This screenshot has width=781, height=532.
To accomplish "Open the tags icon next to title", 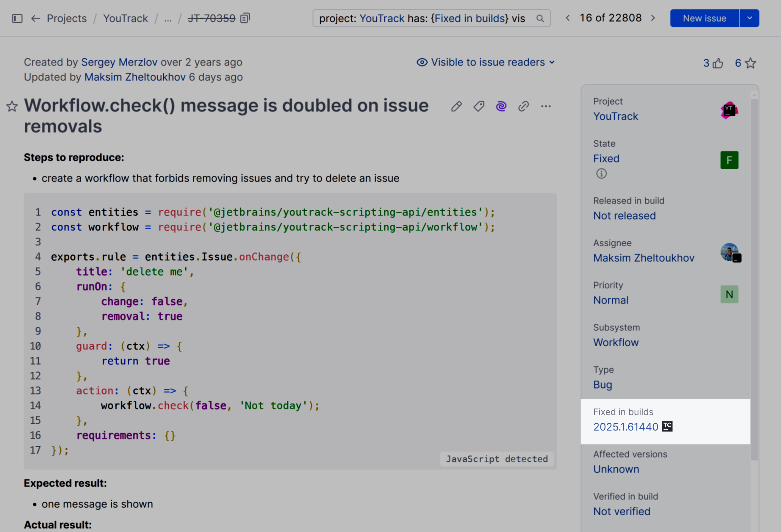I will click(x=478, y=106).
